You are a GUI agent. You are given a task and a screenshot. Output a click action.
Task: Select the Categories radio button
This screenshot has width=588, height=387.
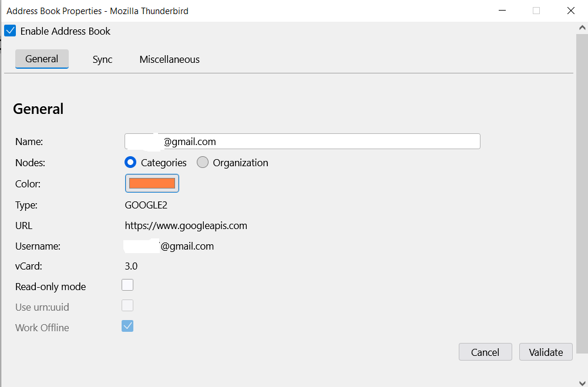click(130, 162)
